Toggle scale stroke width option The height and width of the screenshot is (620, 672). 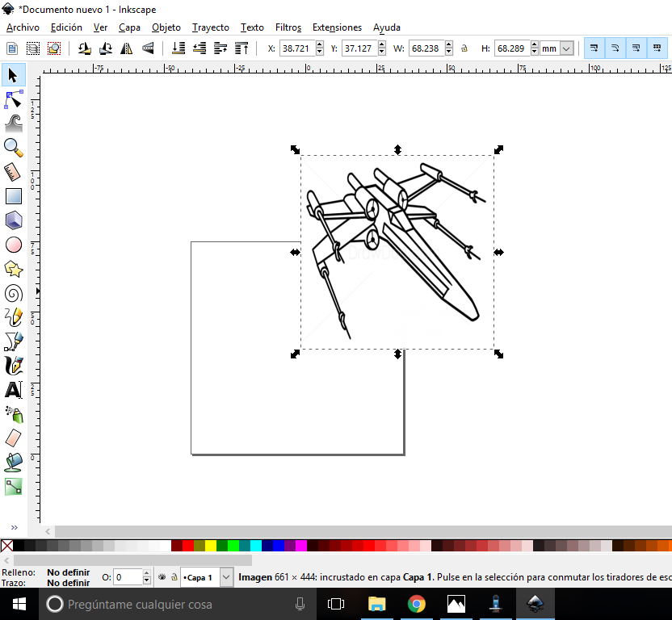tap(594, 48)
